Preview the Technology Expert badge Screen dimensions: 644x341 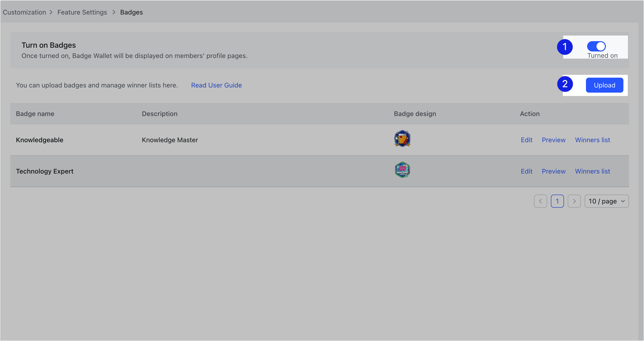(x=553, y=171)
